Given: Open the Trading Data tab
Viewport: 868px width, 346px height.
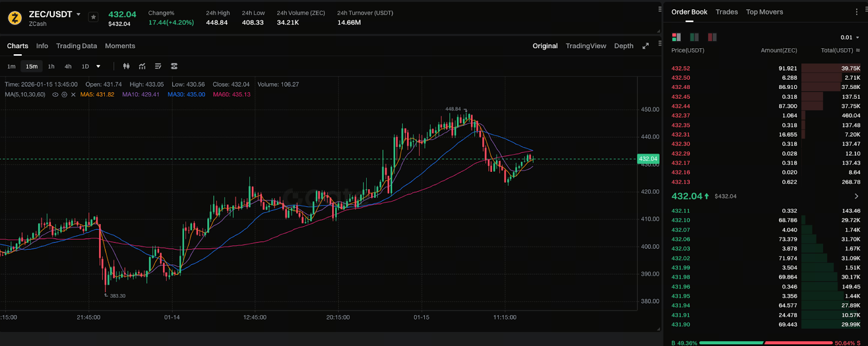Looking at the screenshot, I should click(x=76, y=46).
